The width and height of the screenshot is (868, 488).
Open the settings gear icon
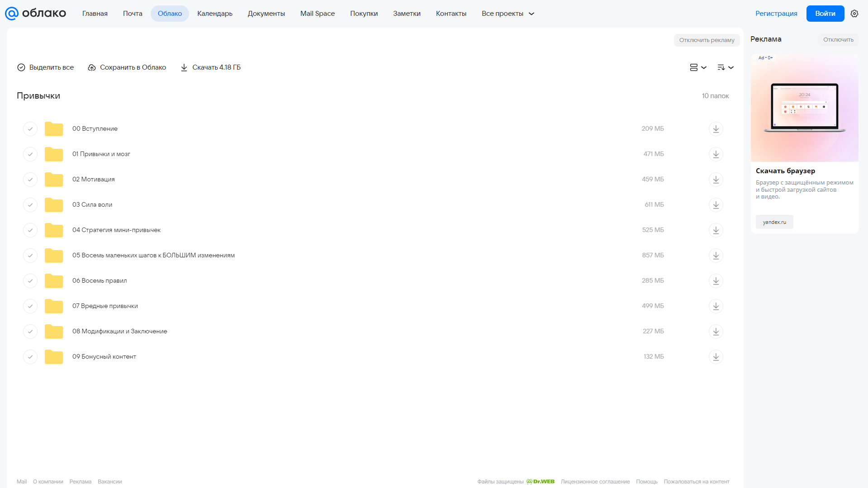[854, 14]
